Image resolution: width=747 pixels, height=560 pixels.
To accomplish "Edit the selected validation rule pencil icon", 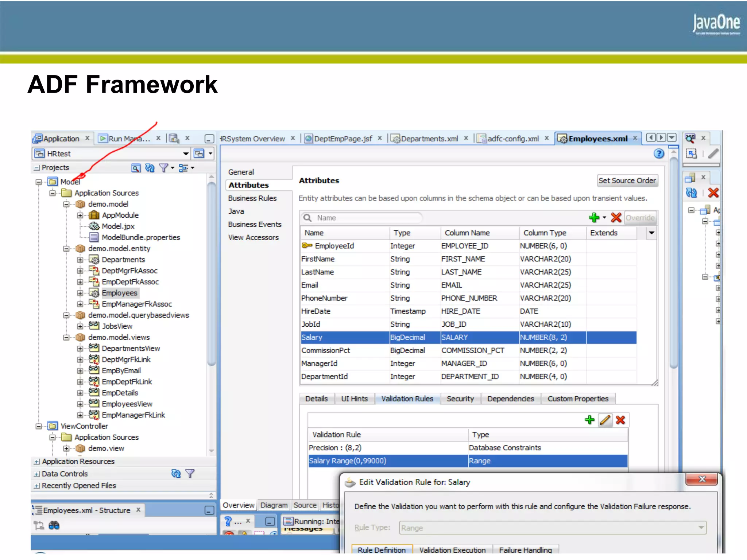I will 605,420.
